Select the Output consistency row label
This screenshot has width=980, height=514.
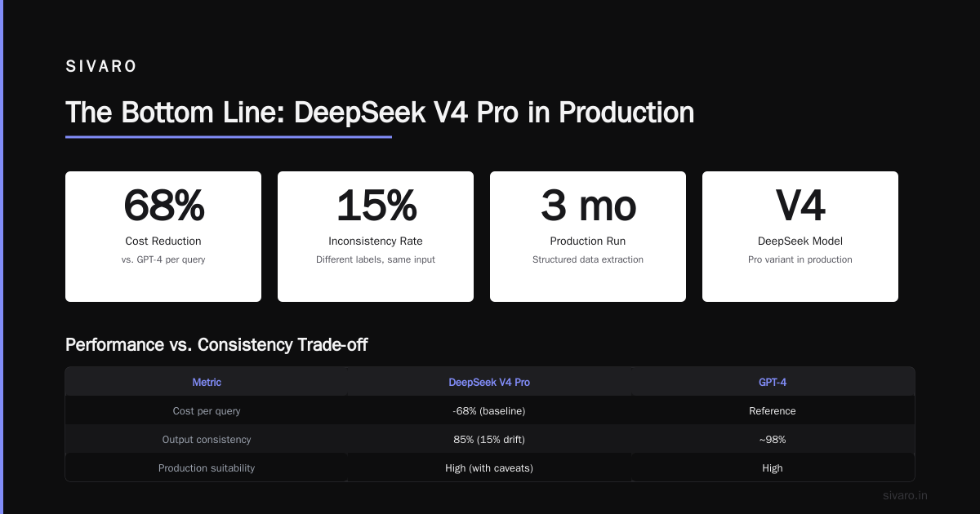[x=207, y=440]
